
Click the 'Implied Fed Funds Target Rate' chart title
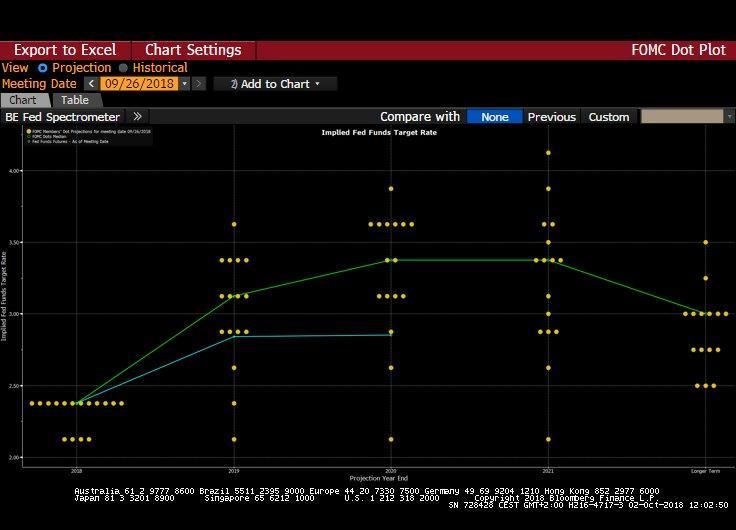tap(379, 132)
